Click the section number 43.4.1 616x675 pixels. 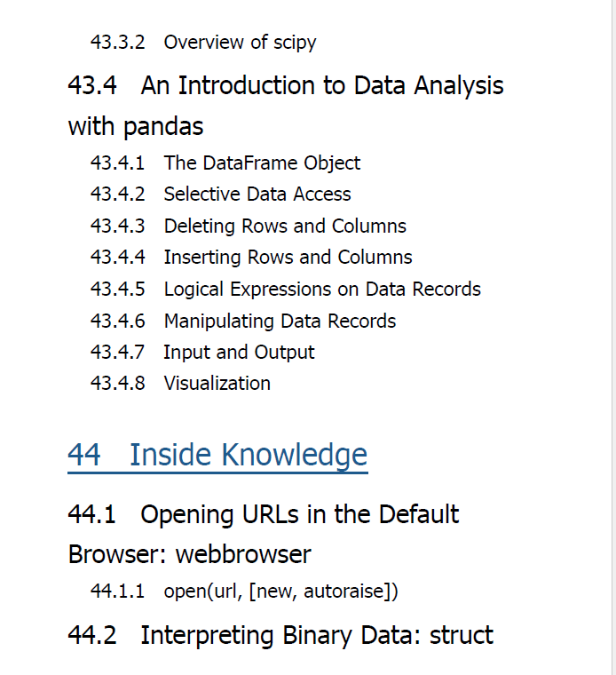pos(117,163)
